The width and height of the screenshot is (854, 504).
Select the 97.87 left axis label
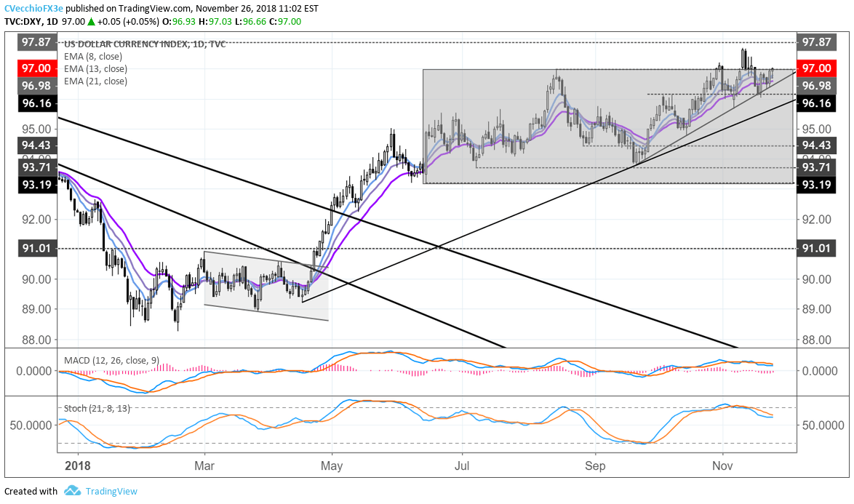37,42
